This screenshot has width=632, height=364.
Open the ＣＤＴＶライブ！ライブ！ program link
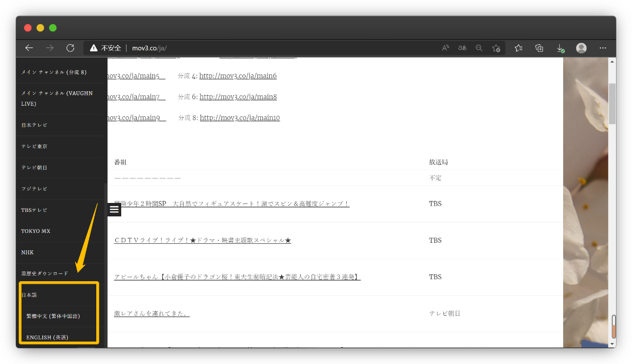coord(203,240)
